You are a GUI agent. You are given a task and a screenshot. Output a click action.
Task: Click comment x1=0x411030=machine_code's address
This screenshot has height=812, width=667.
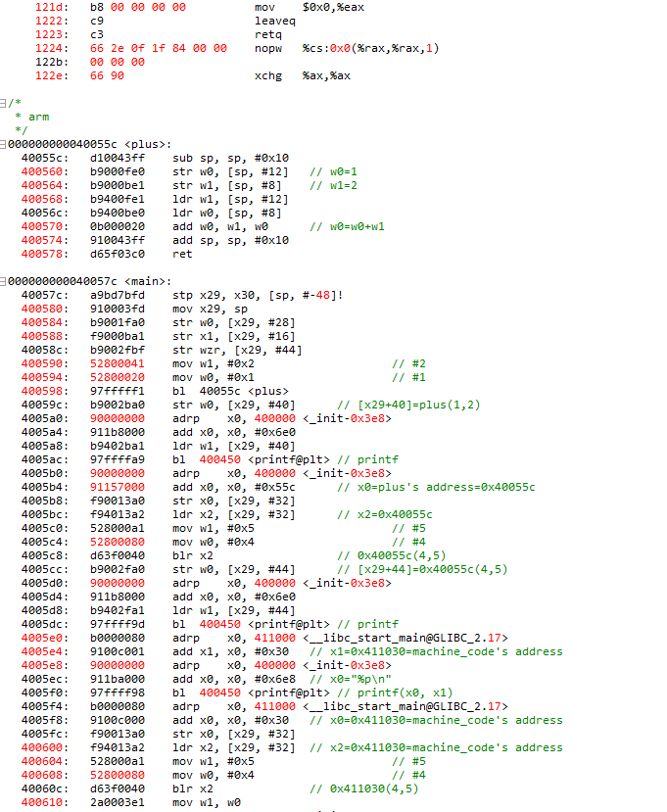(436, 652)
